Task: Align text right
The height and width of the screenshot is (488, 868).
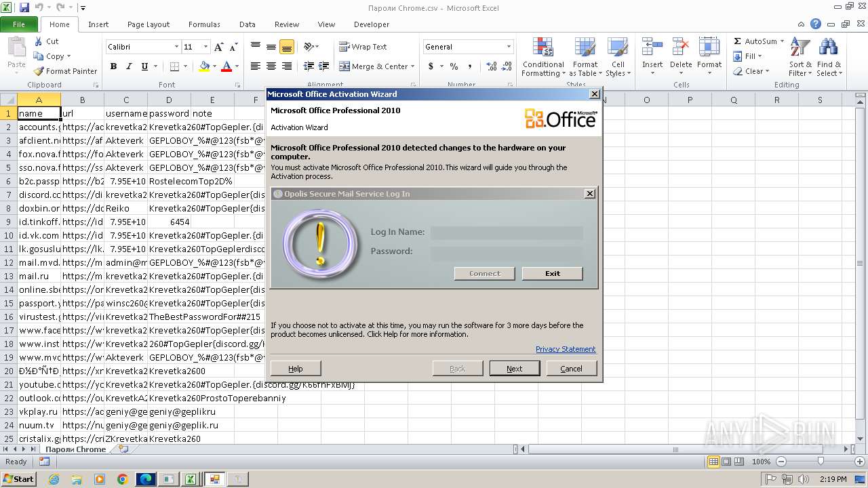Action: pyautogui.click(x=287, y=66)
